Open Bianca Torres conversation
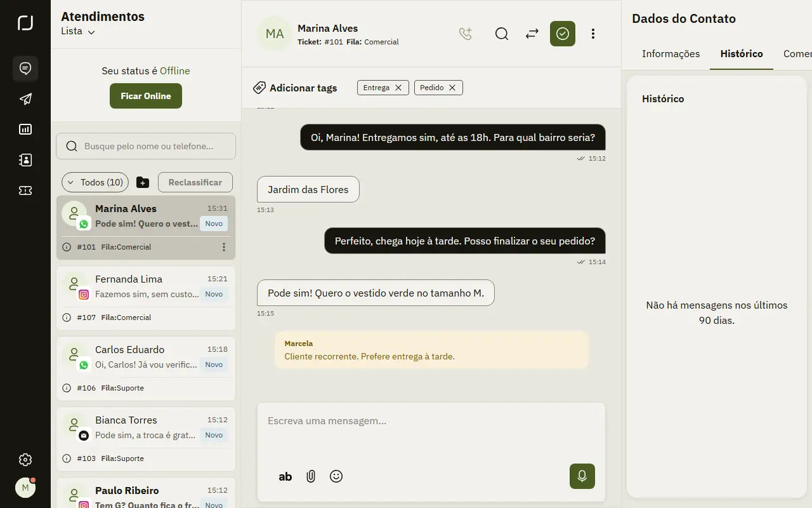Screen dimensions: 812x508 tap(146, 439)
